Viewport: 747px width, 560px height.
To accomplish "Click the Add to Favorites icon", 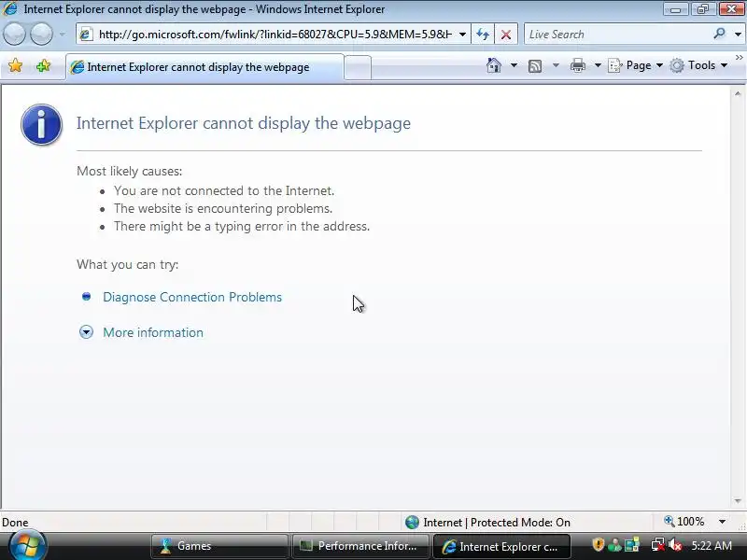I will (43, 65).
